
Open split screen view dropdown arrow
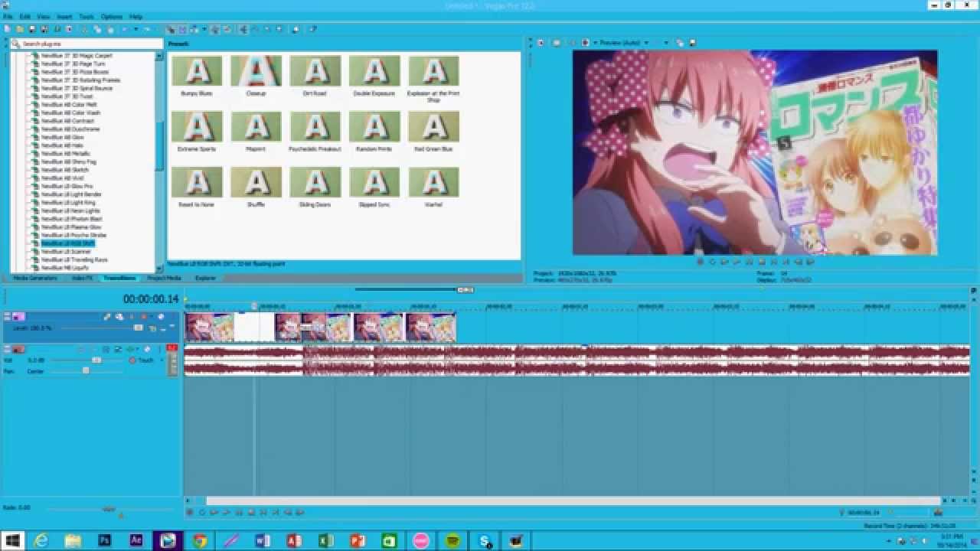point(595,43)
